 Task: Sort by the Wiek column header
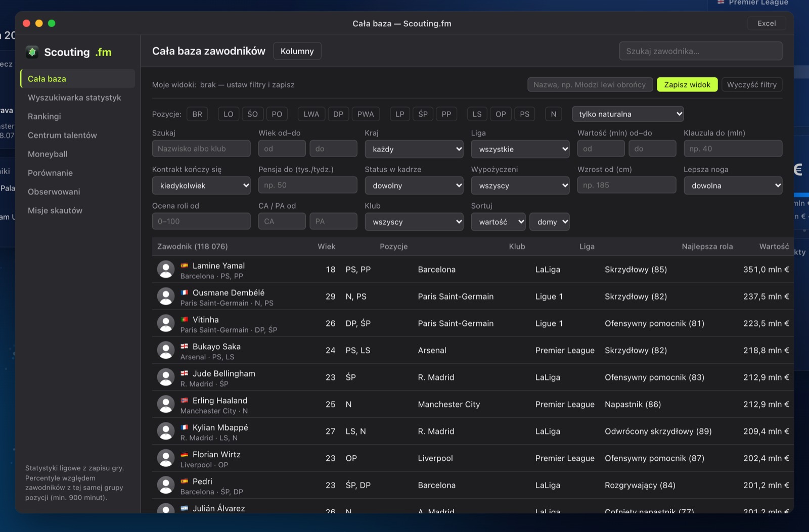[327, 247]
